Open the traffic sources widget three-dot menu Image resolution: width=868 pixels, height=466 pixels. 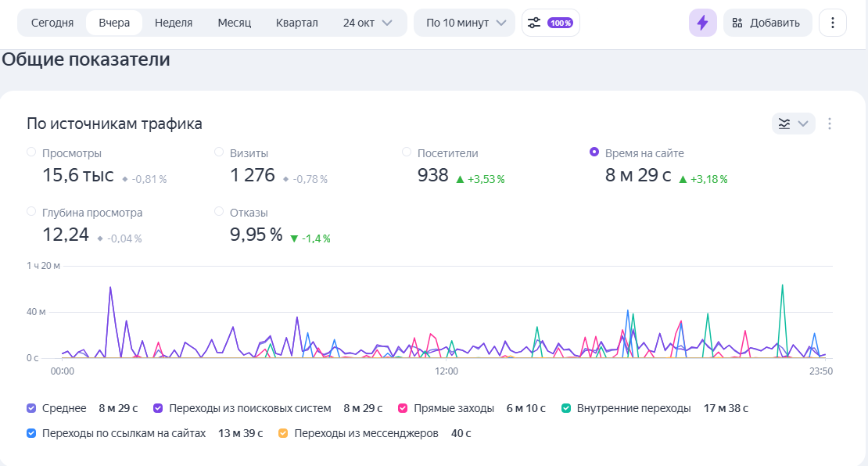829,124
